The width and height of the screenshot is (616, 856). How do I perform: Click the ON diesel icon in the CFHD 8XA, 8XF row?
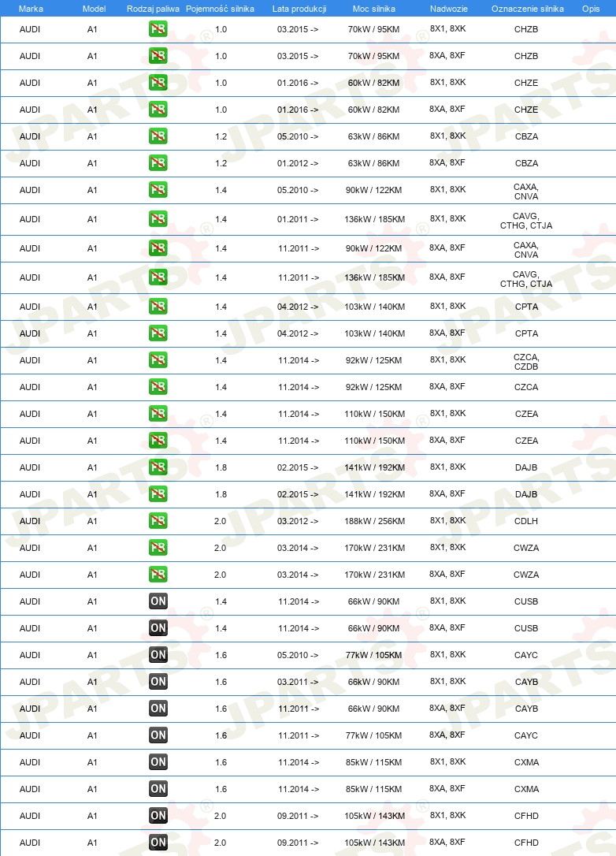click(x=158, y=843)
